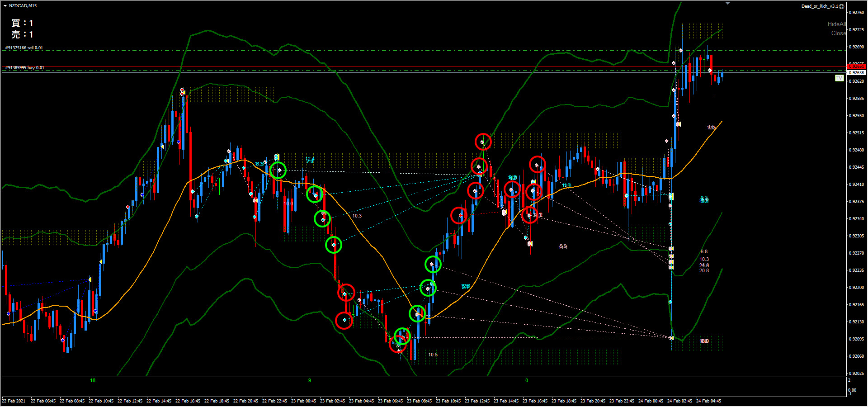Select the #91385995 buy 0.01 order line label
Viewport: 868px width, 407px height.
coord(24,68)
